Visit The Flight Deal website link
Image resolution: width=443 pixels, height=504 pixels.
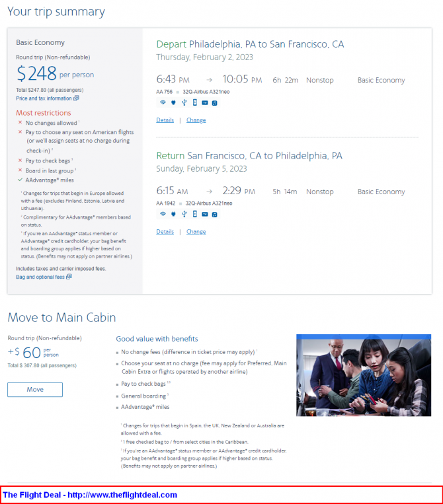[90, 495]
